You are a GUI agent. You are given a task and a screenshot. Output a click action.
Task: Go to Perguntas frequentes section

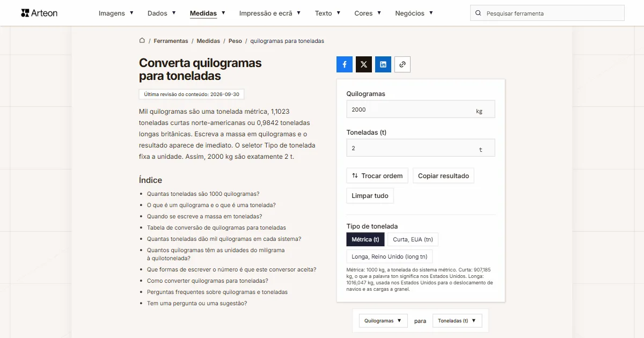tap(217, 292)
